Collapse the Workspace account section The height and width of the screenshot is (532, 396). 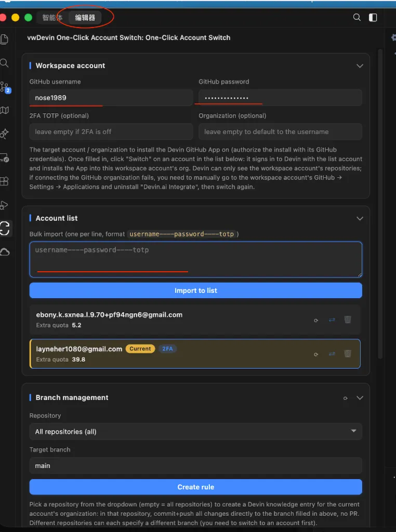(x=360, y=66)
